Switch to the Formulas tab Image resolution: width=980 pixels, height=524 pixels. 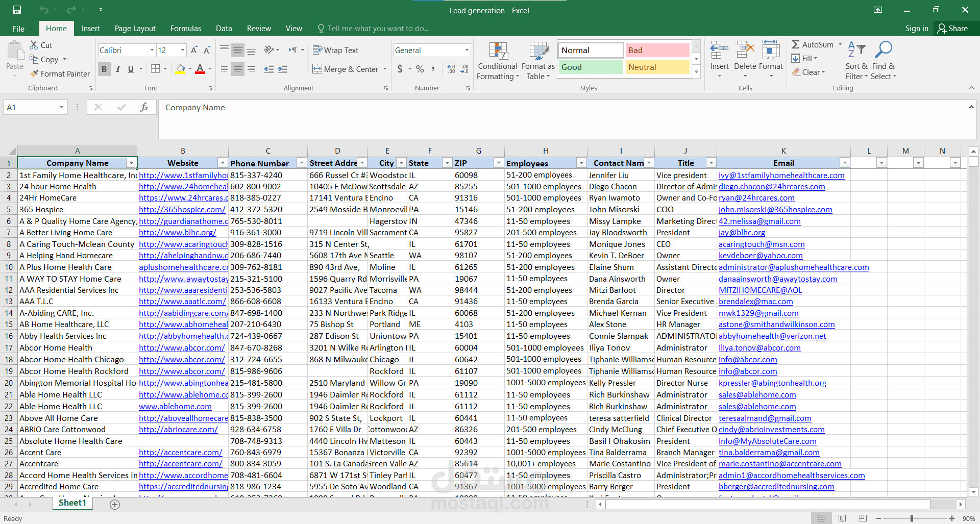(186, 29)
